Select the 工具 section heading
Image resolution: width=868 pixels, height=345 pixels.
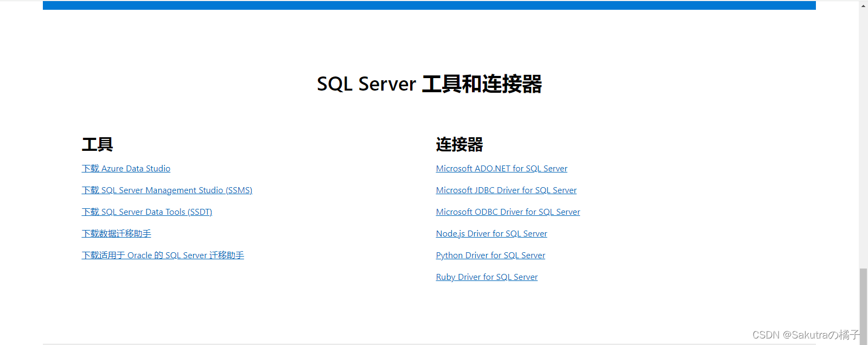[98, 144]
